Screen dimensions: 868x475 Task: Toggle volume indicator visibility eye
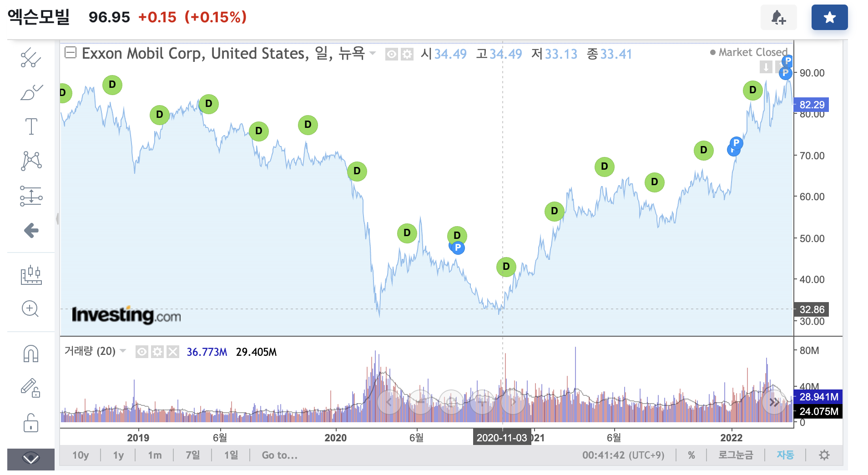[142, 352]
